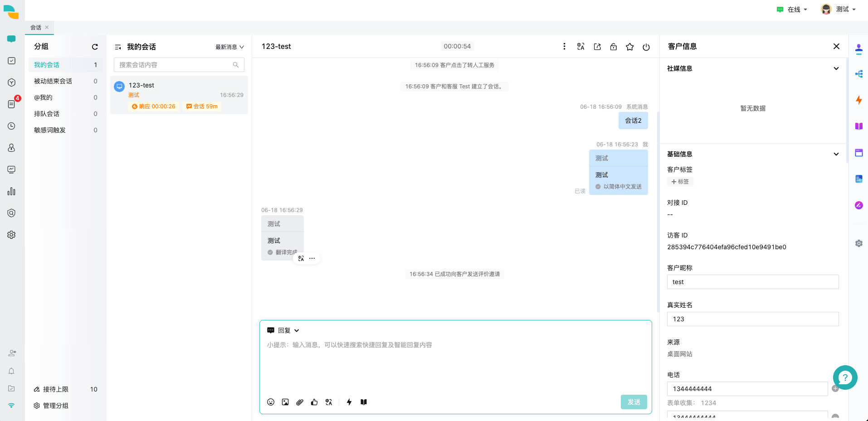Open knowledge base book icon in reply toolbar
The width and height of the screenshot is (868, 421).
point(364,402)
